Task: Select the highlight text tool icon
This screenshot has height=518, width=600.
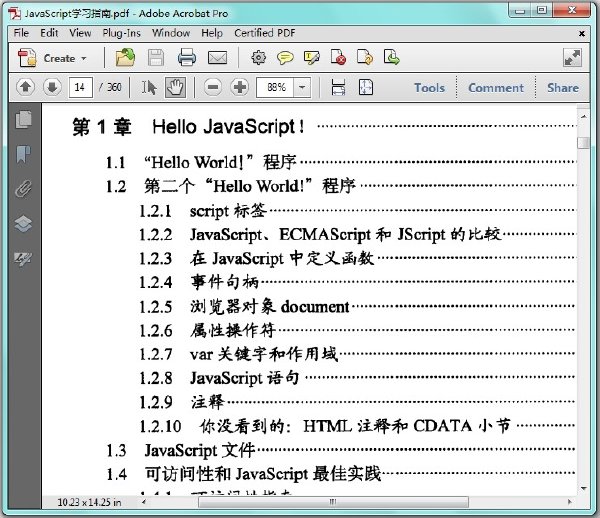Action: point(311,58)
